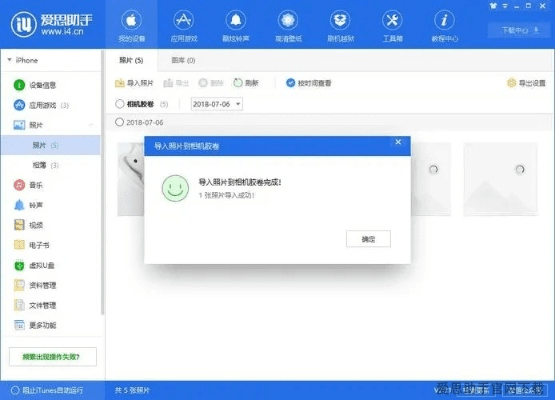Open the title bar dropdown menu icon
The width and height of the screenshot is (555, 400).
click(505, 6)
